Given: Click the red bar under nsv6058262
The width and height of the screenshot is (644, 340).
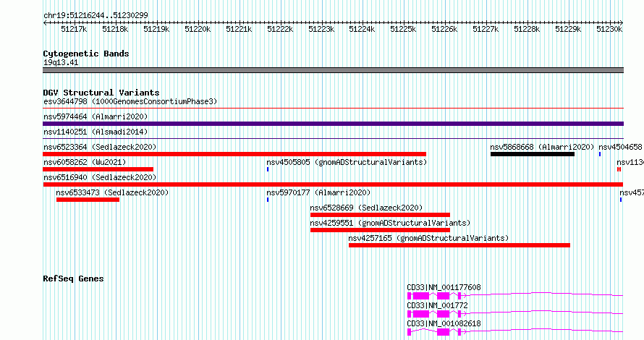Looking at the screenshot, I should [98, 169].
